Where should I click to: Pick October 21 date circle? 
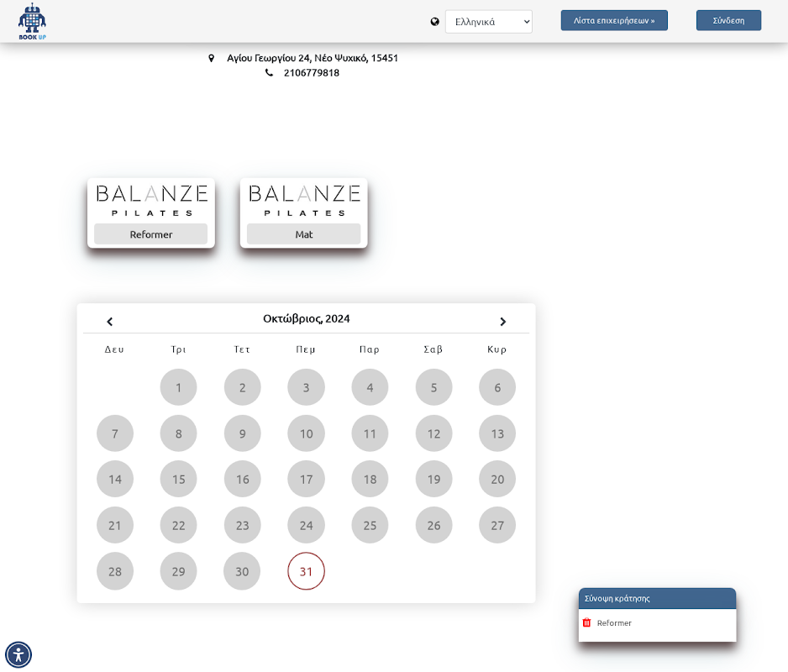[x=115, y=525]
